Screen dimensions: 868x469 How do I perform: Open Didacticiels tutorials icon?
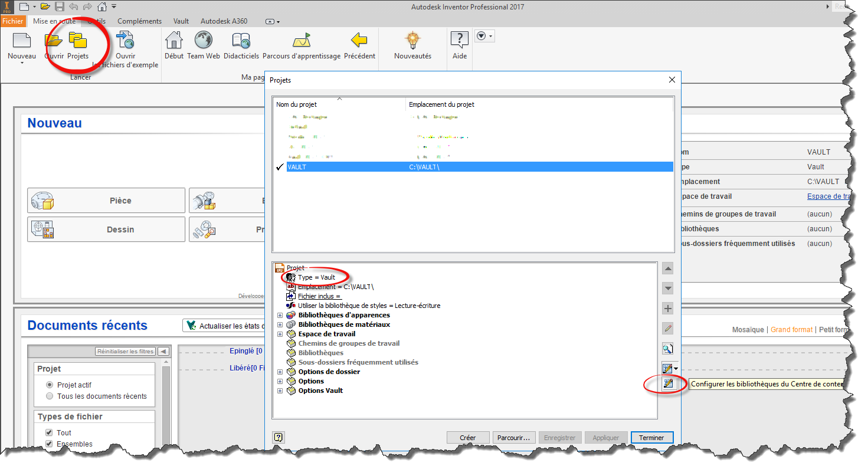point(241,41)
